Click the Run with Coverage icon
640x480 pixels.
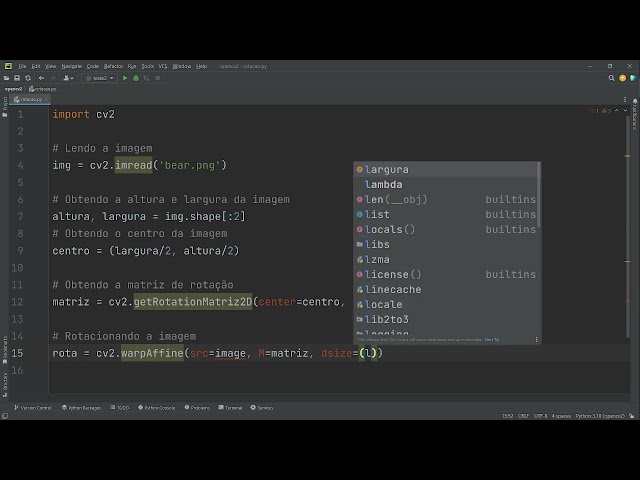147,78
